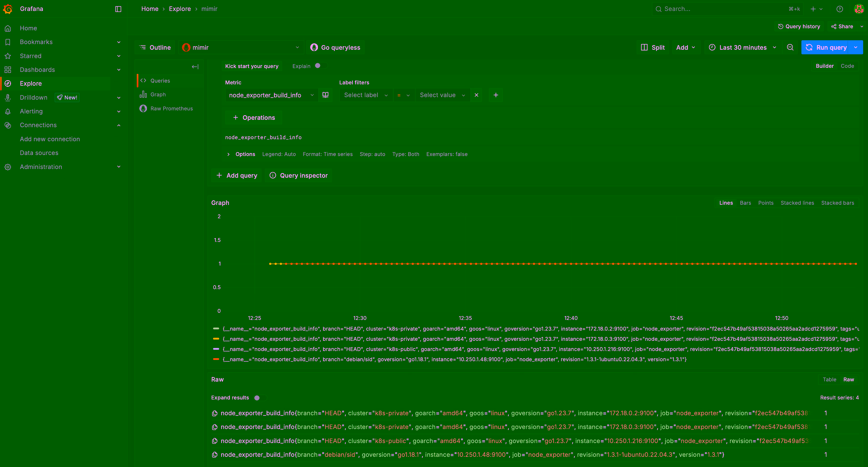868x467 pixels.
Task: Click the yellow series legend color marker
Action: pos(216,339)
